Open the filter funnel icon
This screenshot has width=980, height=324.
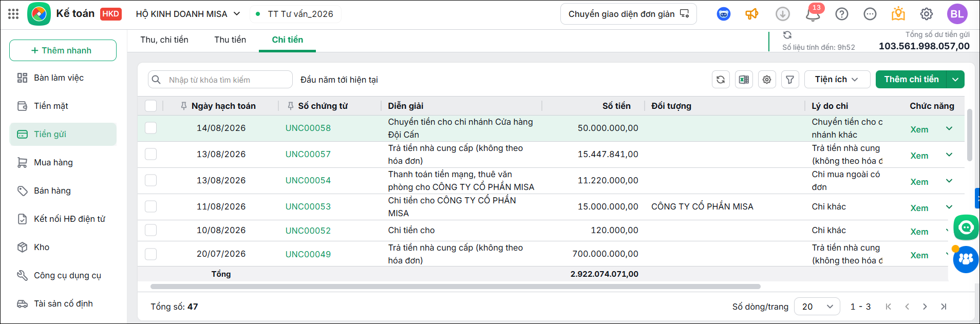790,80
